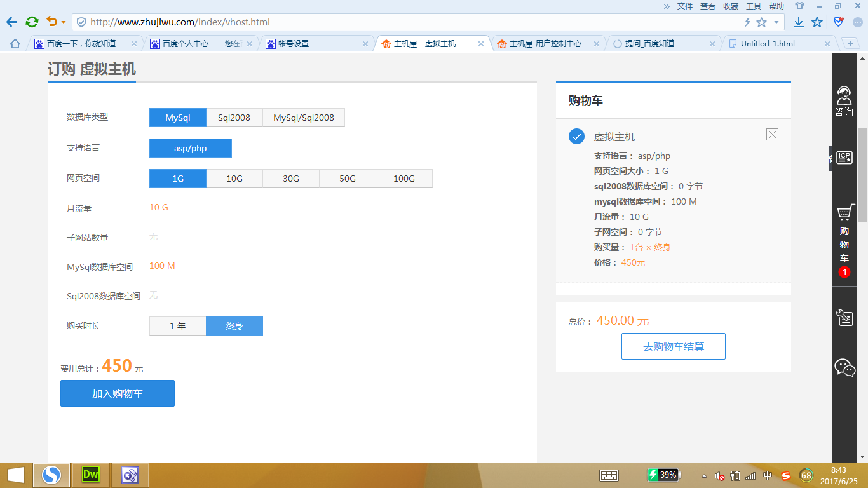Click the page vertical scrollbar thumb
This screenshot has width=868, height=488.
tap(862, 174)
